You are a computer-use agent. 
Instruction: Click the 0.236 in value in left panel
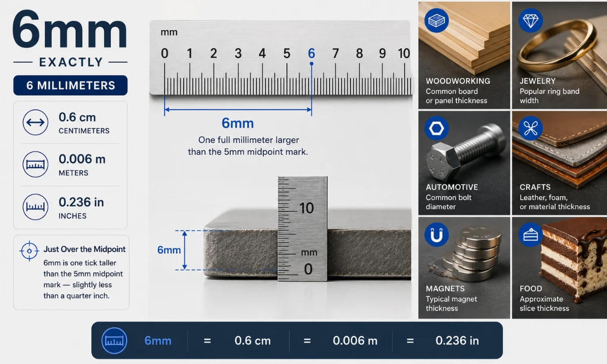tap(81, 202)
